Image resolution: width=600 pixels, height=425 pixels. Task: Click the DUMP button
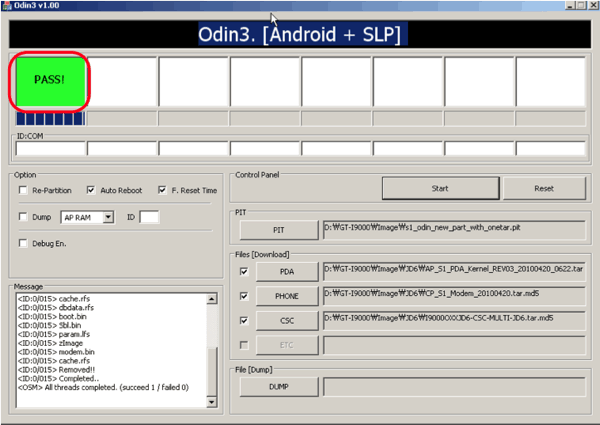278,386
